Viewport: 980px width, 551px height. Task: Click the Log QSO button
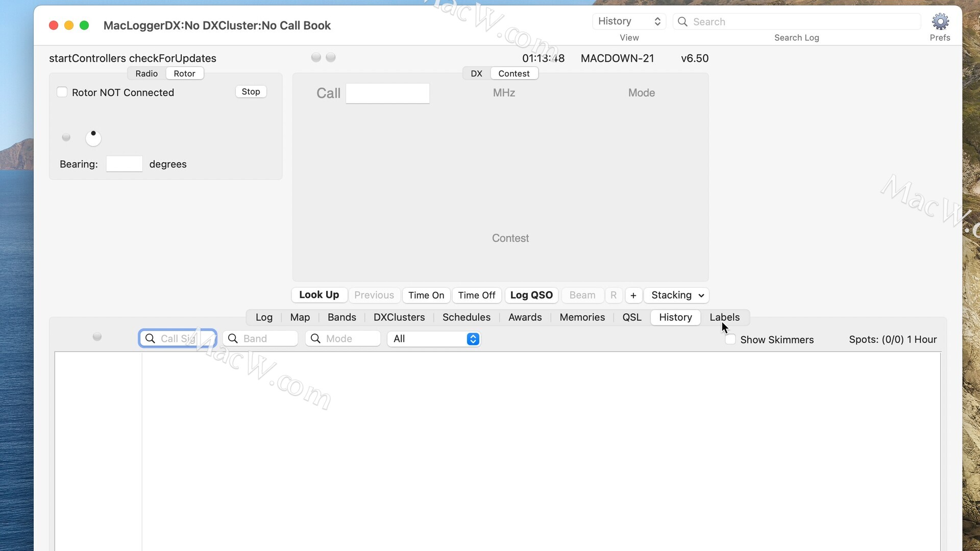pyautogui.click(x=531, y=295)
